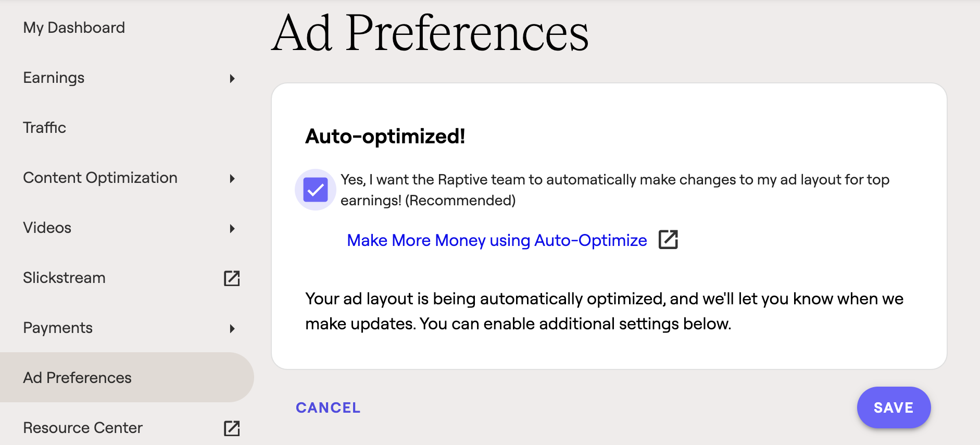Open the Traffic page

(45, 128)
